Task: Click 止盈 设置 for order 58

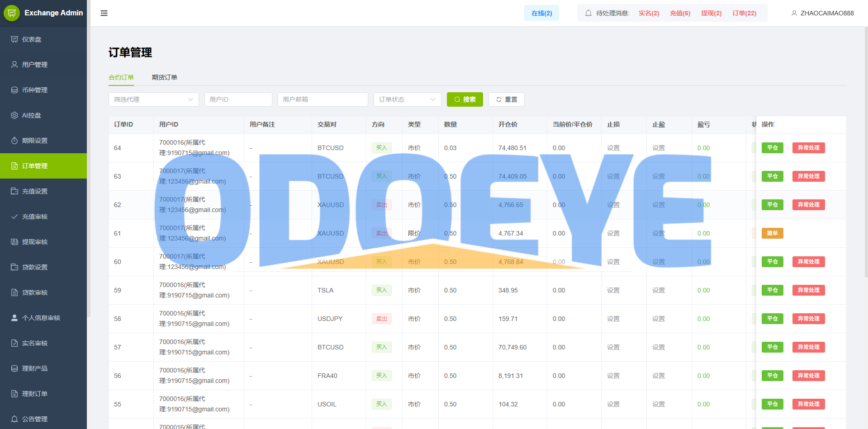Action: 659,319
